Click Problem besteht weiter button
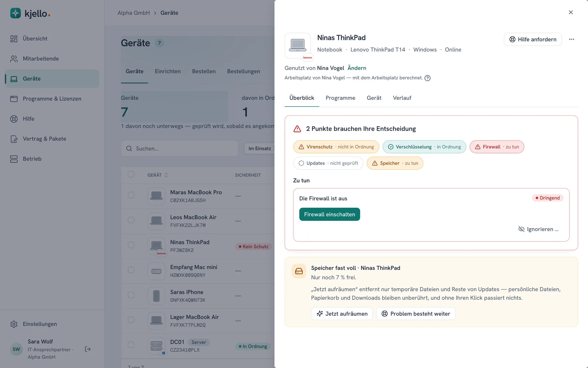This screenshot has width=588, height=368. (416, 314)
